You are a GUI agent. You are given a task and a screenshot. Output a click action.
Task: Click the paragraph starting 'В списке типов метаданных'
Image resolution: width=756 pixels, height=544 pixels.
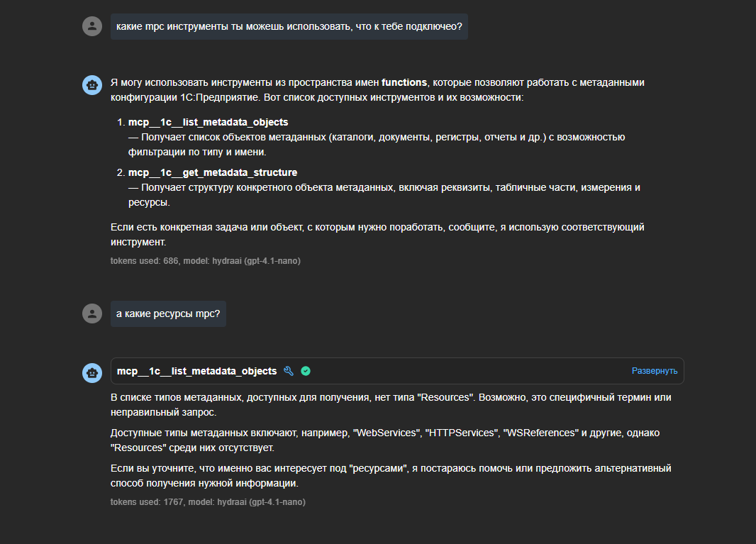coord(391,404)
